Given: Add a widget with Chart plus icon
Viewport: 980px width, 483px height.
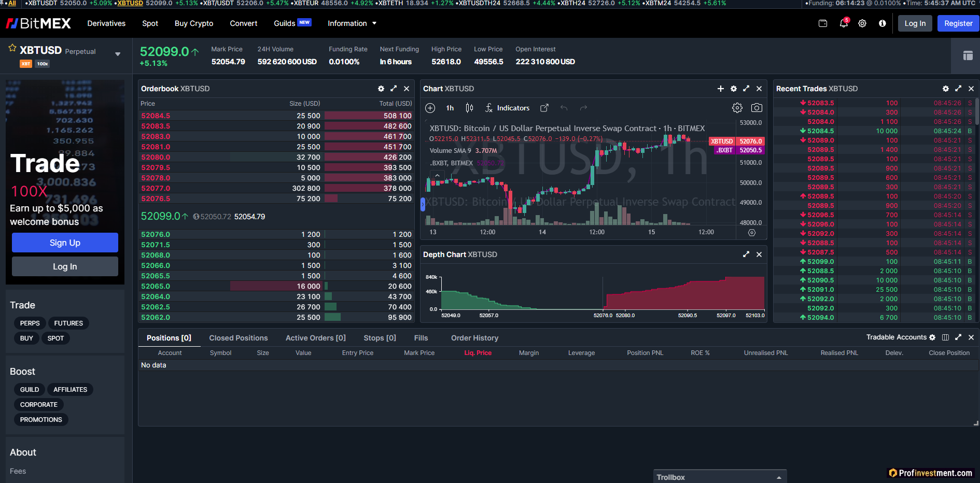Looking at the screenshot, I should (721, 89).
